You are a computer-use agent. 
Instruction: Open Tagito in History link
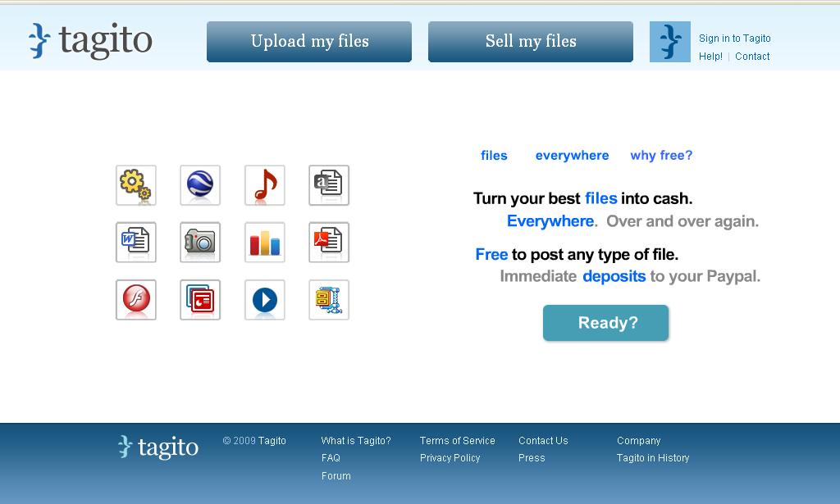tap(653, 458)
